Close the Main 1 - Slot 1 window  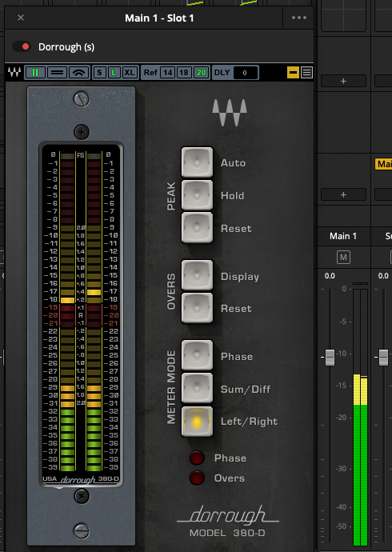pyautogui.click(x=21, y=18)
